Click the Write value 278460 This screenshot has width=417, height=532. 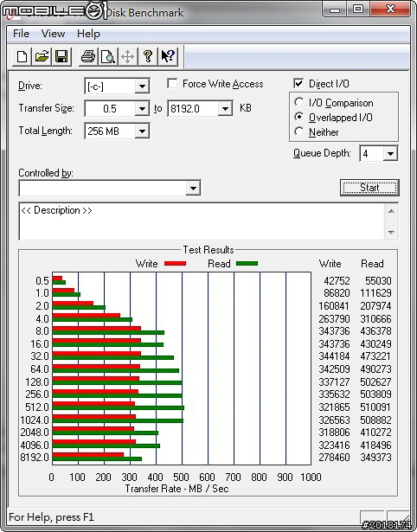click(334, 458)
